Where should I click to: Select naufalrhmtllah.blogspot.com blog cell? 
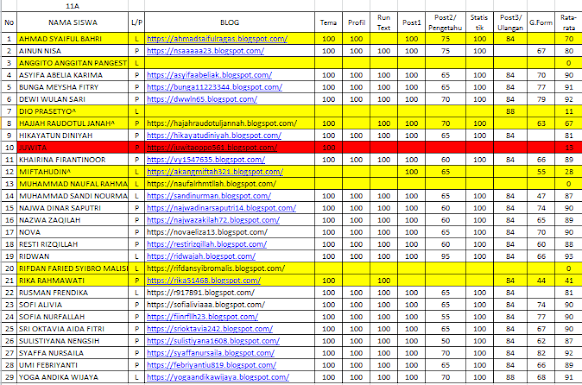(x=229, y=184)
